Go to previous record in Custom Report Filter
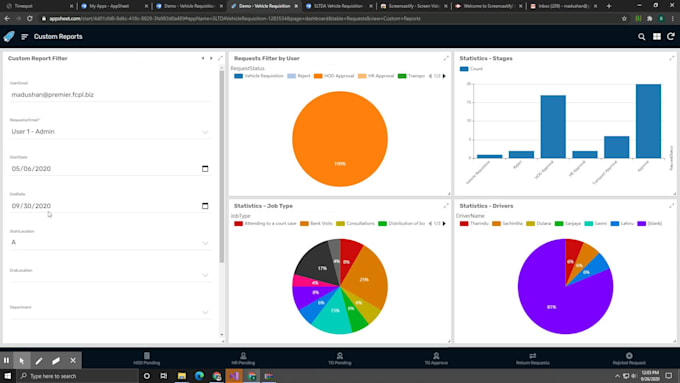The width and height of the screenshot is (680, 383). 203,58
